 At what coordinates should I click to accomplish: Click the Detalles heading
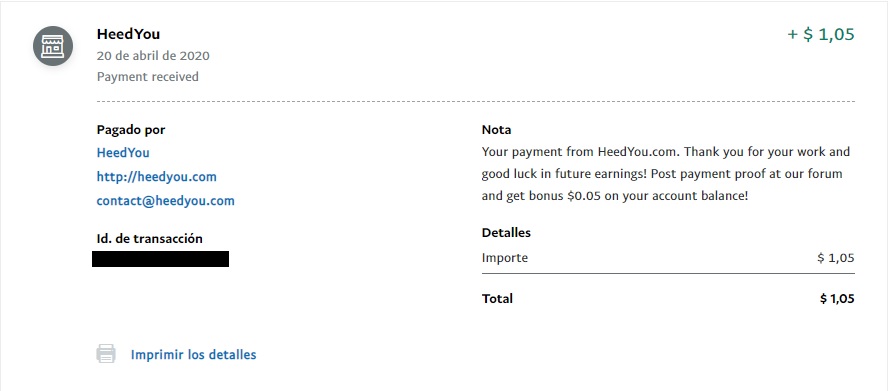506,232
